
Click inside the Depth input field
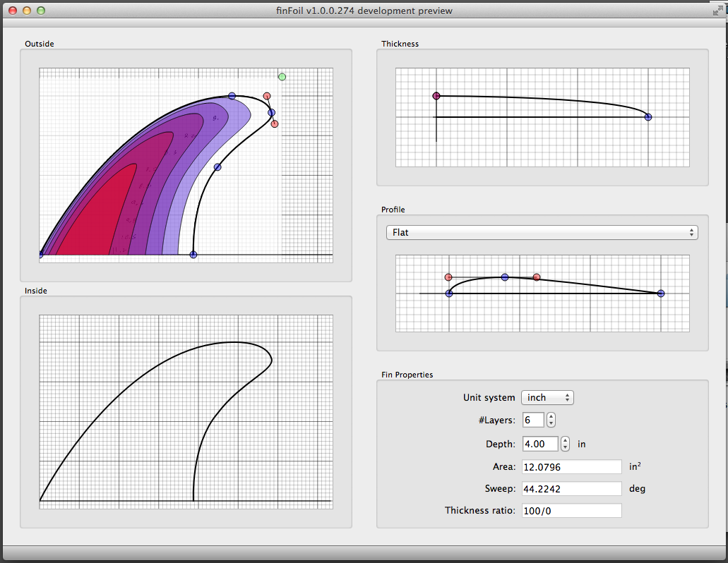pos(540,444)
